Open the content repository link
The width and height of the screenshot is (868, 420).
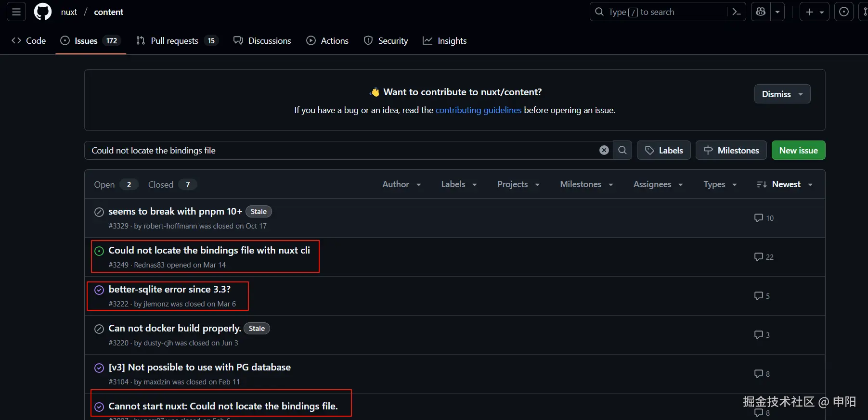(x=108, y=12)
